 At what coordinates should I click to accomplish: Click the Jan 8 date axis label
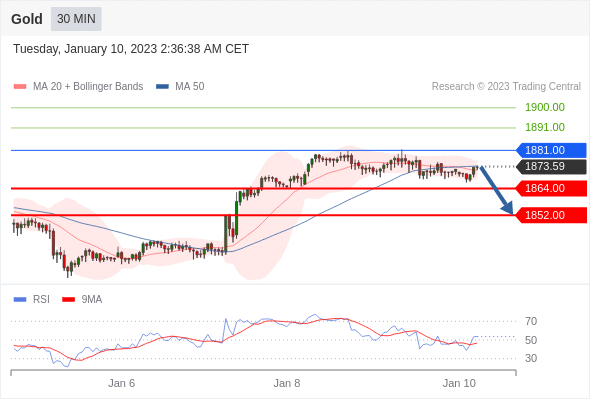click(287, 383)
